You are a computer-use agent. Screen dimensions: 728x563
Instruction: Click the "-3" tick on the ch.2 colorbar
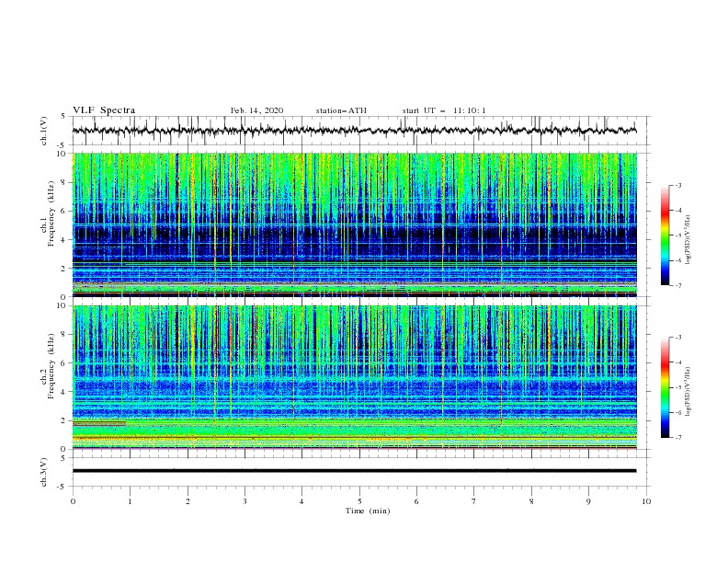coord(678,338)
